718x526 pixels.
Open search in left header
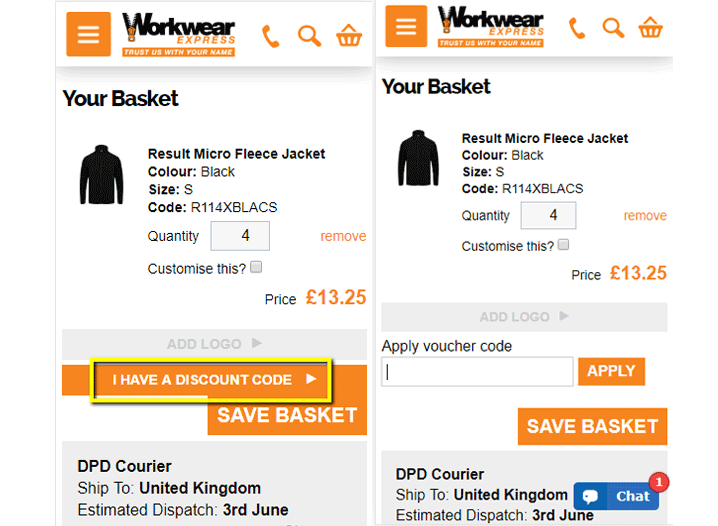coord(310,36)
